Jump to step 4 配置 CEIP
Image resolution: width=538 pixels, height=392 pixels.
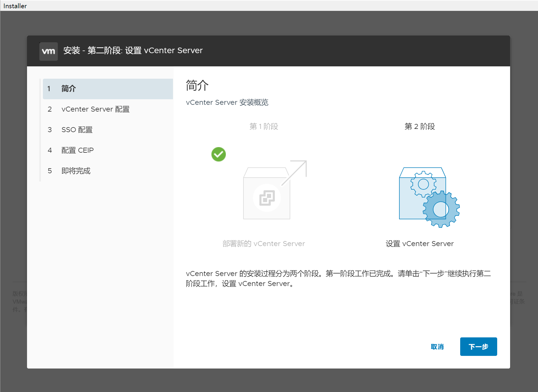[78, 150]
